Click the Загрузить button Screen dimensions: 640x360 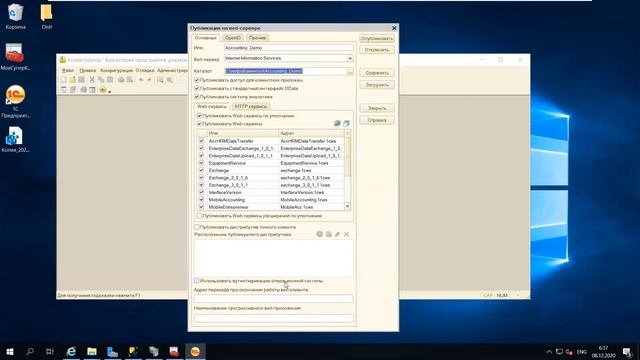pyautogui.click(x=377, y=85)
